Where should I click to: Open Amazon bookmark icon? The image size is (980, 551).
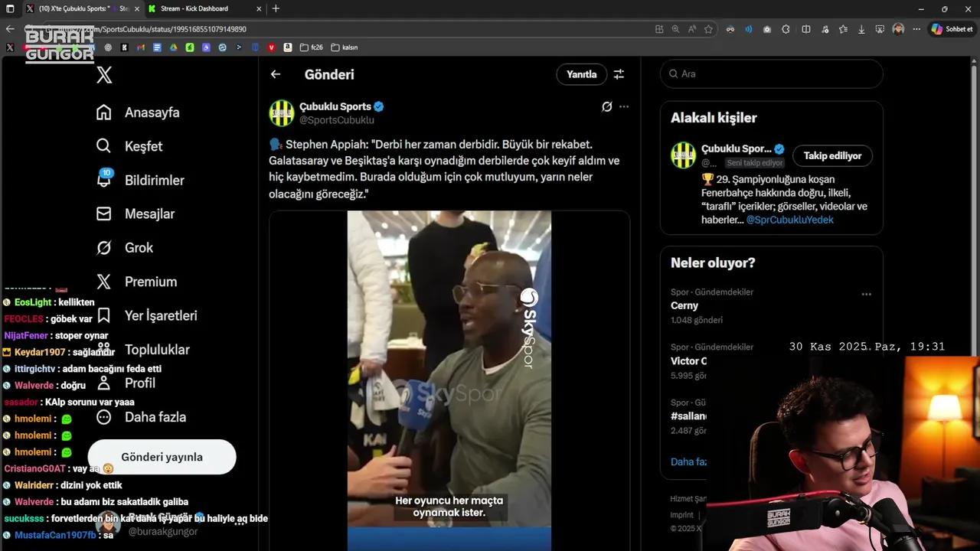click(x=288, y=47)
